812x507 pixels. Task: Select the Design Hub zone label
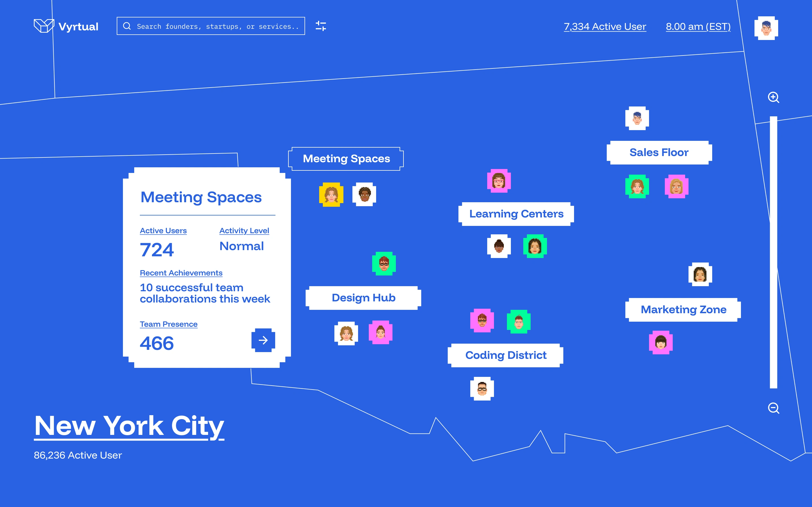363,298
